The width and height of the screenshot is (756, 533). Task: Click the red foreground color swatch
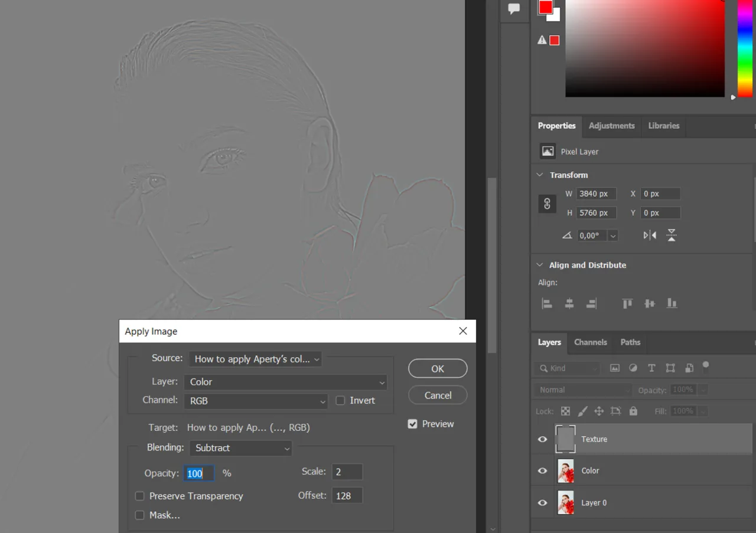coord(545,8)
